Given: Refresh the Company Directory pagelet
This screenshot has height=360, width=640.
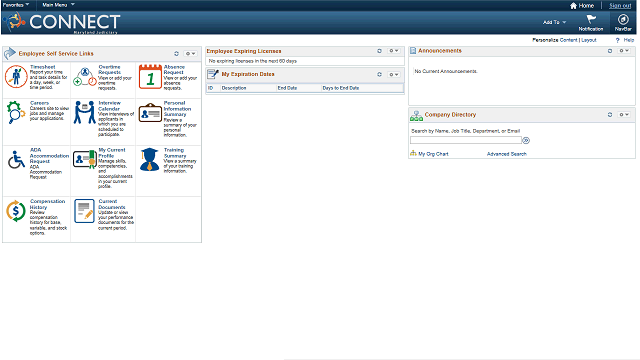Looking at the screenshot, I should click(610, 115).
